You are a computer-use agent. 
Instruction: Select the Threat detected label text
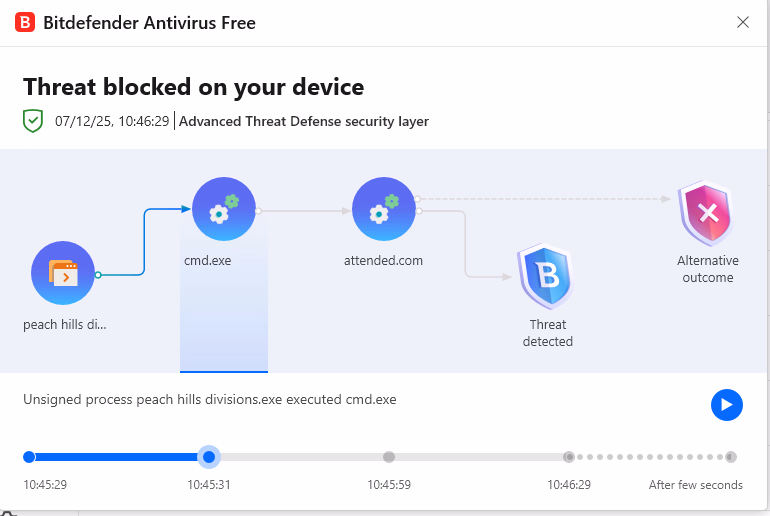pos(548,333)
